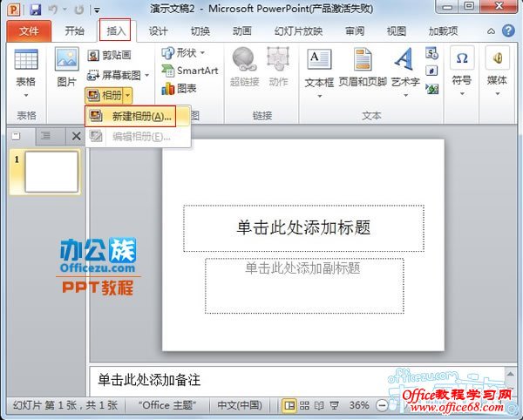The height and width of the screenshot is (420, 523).
Task: Click the zoom out minus button
Action: [x=382, y=406]
